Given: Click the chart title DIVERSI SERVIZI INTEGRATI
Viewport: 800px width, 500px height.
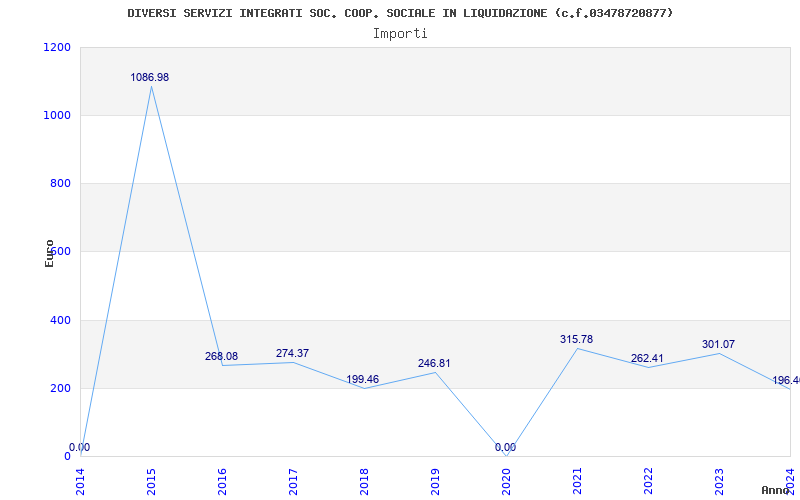Looking at the screenshot, I should [400, 13].
